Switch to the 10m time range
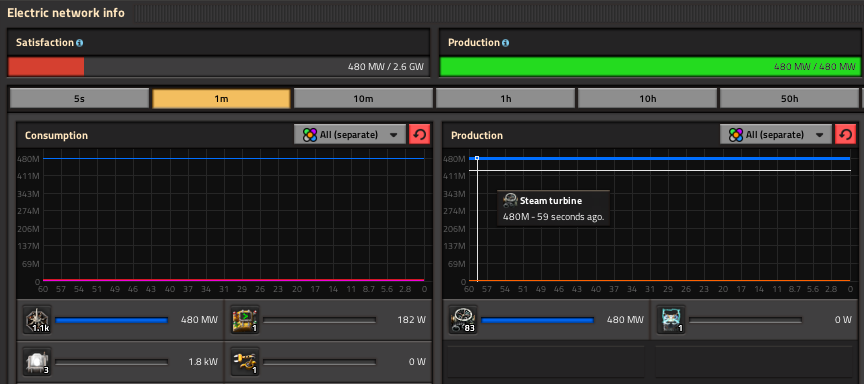The image size is (864, 384). (x=363, y=99)
